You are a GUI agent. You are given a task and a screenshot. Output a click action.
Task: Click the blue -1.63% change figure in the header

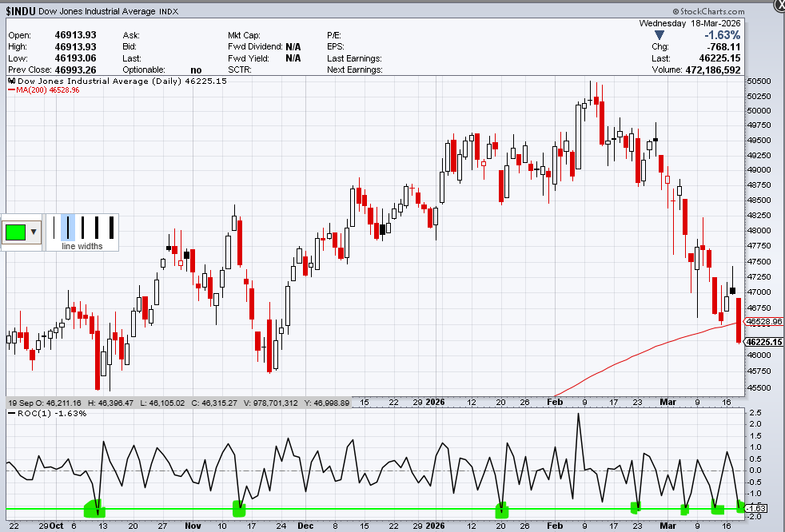coord(722,35)
